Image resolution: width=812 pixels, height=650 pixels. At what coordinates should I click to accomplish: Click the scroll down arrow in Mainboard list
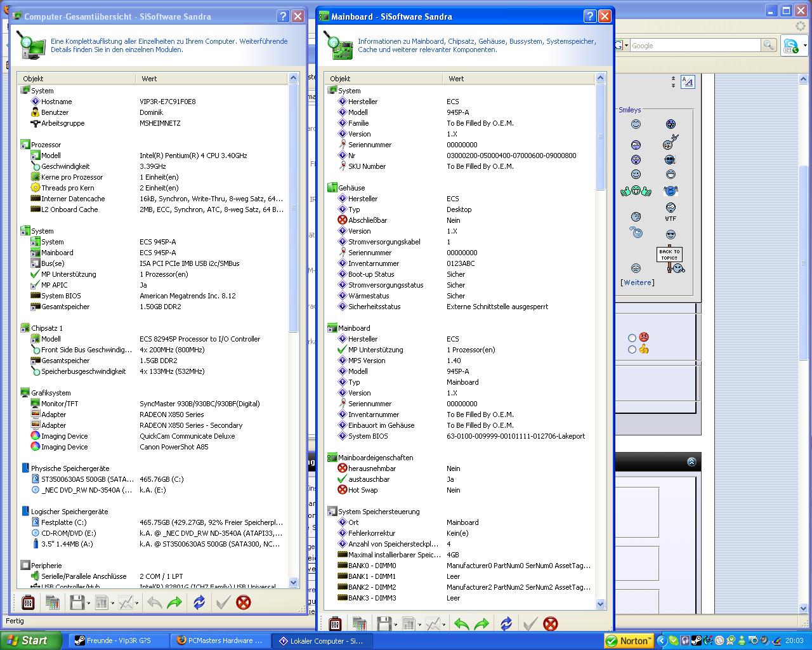tap(601, 604)
